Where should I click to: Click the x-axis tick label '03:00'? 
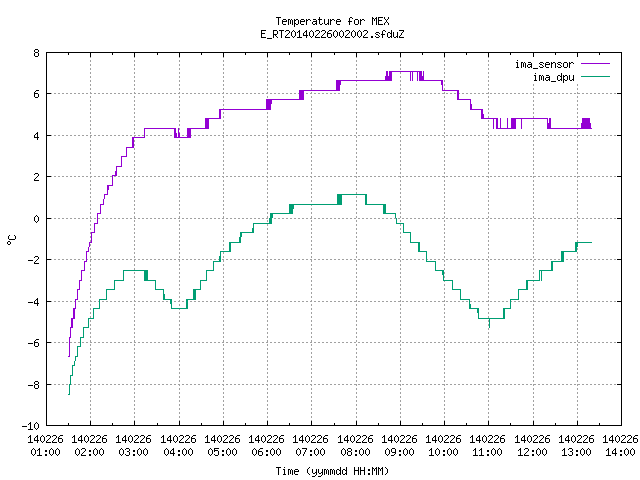[x=133, y=452]
